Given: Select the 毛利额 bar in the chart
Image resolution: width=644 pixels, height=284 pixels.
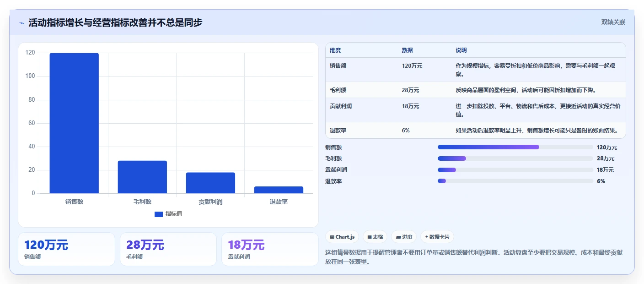Looking at the screenshot, I should [x=142, y=177].
